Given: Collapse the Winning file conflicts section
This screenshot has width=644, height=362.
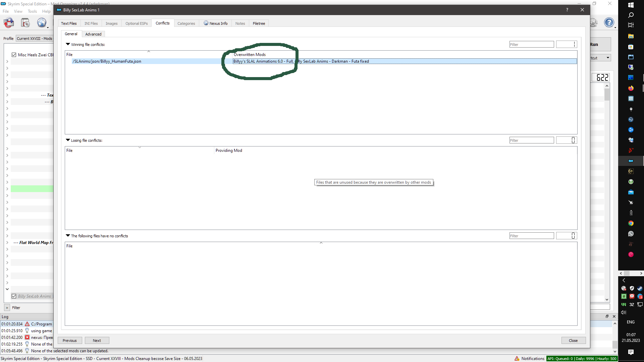Looking at the screenshot, I should 68,44.
